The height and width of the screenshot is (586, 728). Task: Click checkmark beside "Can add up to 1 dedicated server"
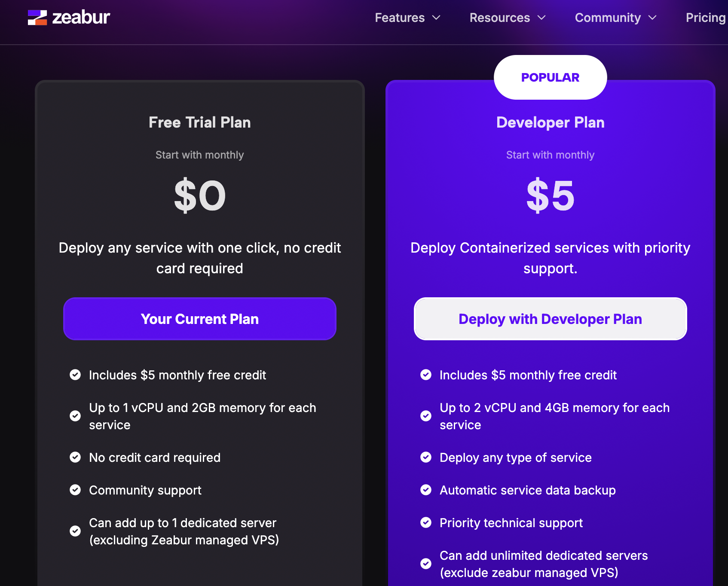(x=75, y=531)
